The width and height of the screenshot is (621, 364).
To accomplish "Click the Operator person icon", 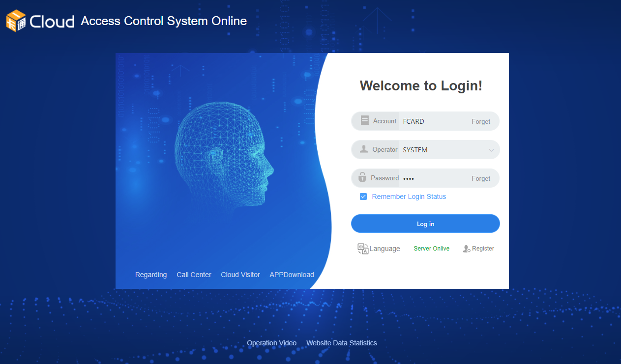I will tap(364, 149).
